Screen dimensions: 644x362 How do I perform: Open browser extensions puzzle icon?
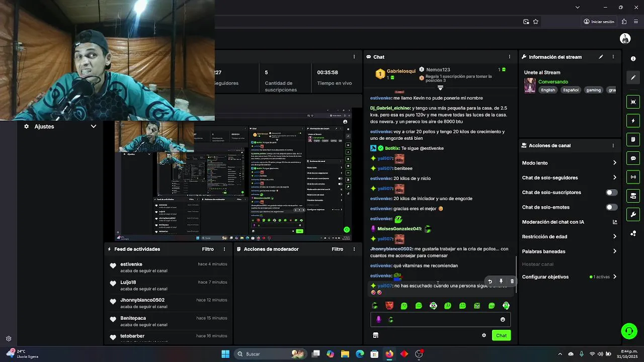(x=624, y=22)
